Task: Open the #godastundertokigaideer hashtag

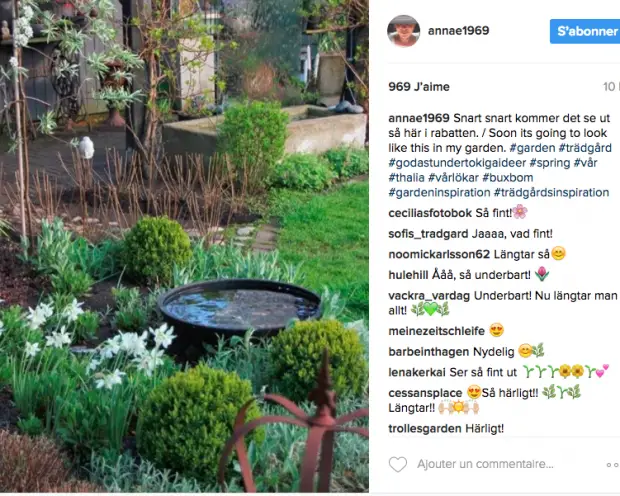Action: click(x=457, y=163)
